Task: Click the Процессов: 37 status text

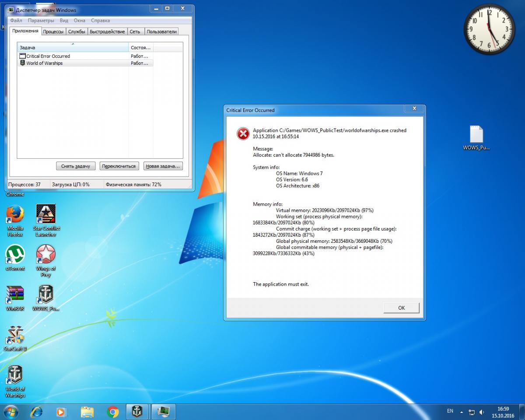Action: pyautogui.click(x=25, y=185)
